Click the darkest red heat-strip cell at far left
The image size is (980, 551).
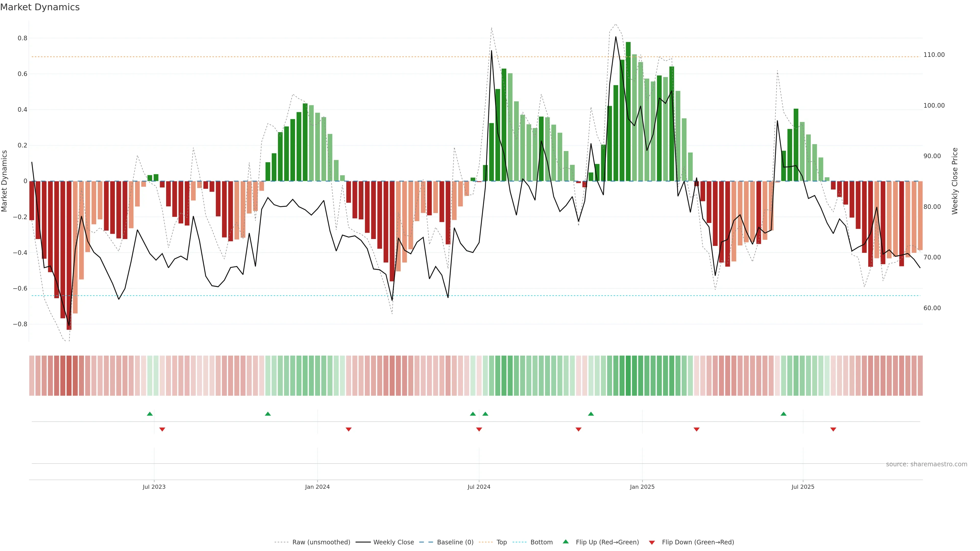[x=69, y=376]
